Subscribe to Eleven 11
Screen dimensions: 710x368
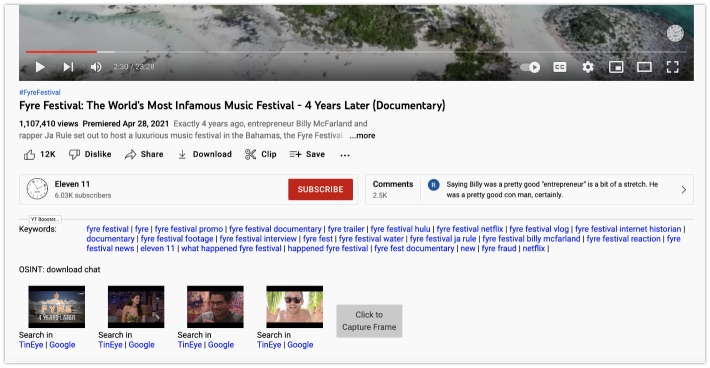click(x=321, y=189)
